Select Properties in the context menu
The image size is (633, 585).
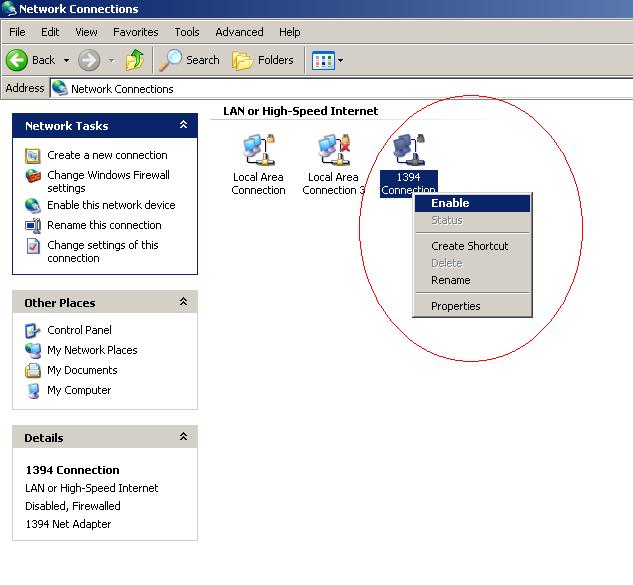click(456, 306)
